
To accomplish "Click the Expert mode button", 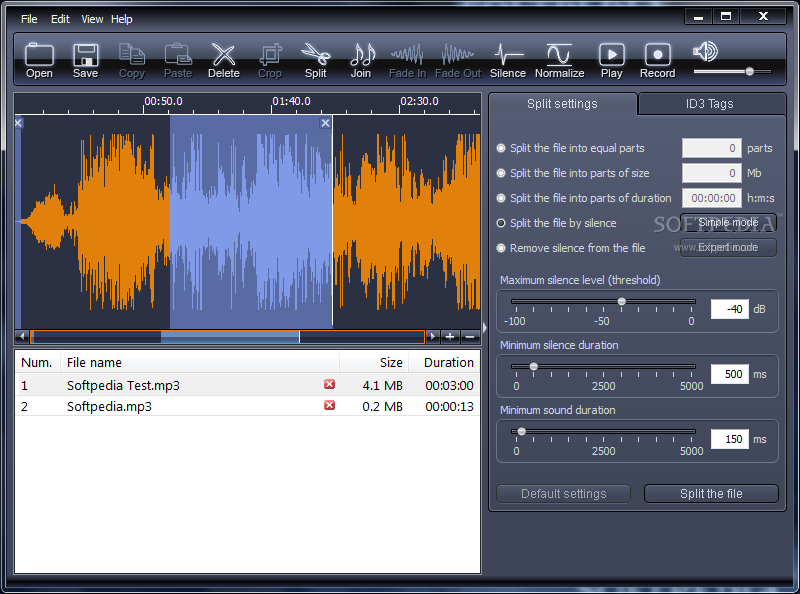I will click(729, 248).
